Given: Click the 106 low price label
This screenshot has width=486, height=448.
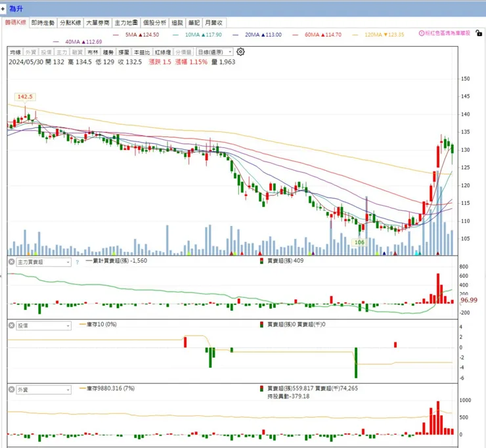Looking at the screenshot, I should 359,242.
